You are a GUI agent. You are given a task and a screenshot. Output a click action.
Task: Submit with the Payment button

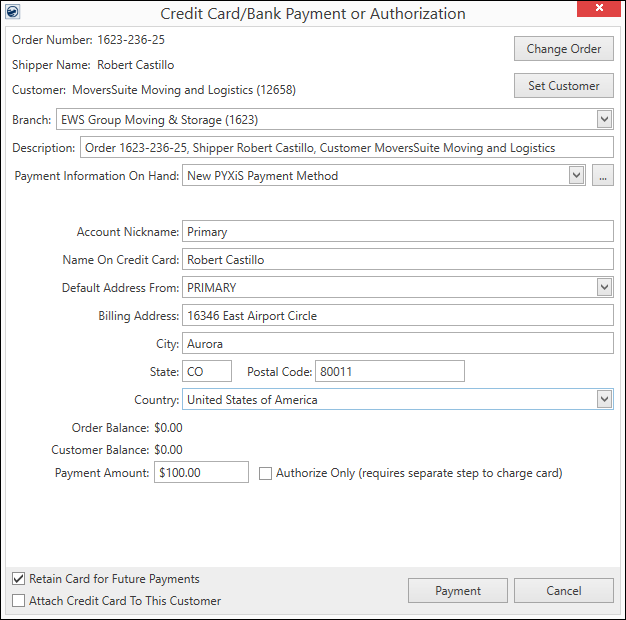click(x=458, y=591)
